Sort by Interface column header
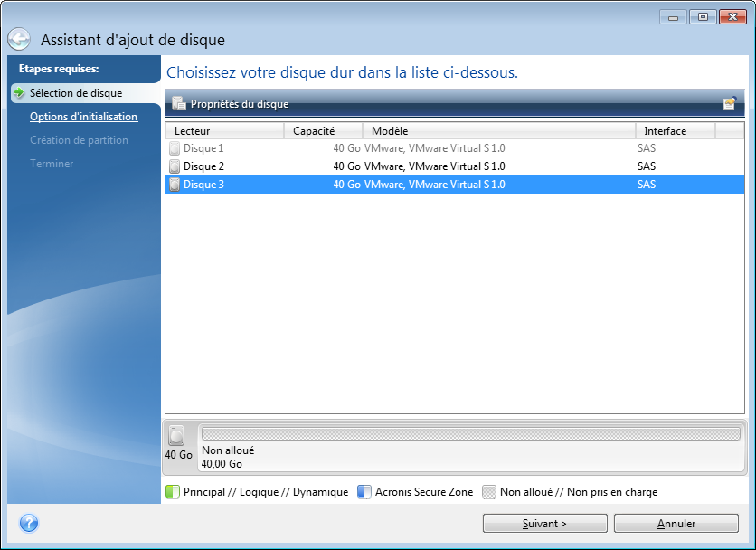756x550 pixels. tap(675, 131)
